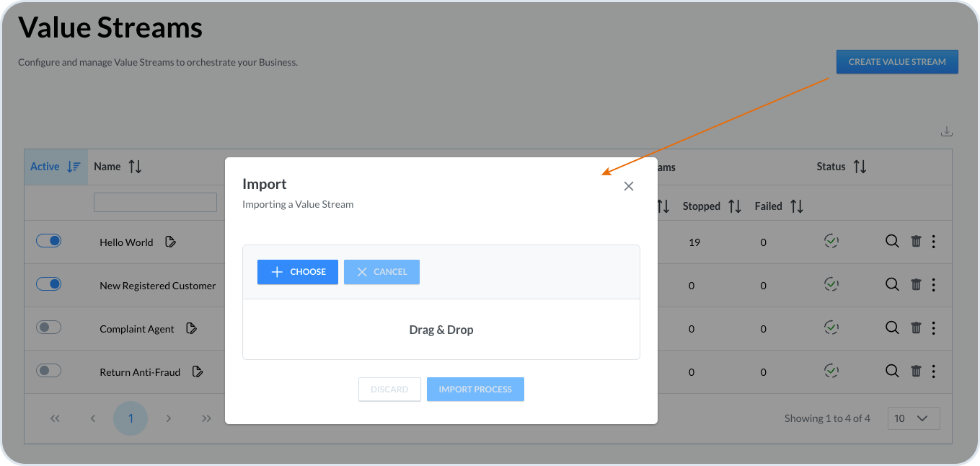Delete the New Registered Customer stream via trash icon
This screenshot has height=466, width=980.
[x=916, y=285]
